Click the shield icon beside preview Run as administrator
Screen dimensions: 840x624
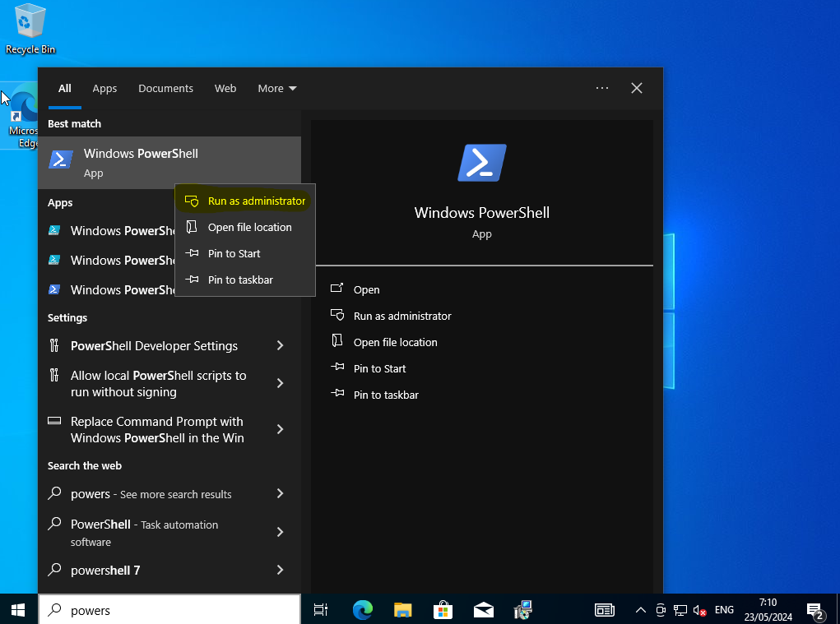coord(337,315)
